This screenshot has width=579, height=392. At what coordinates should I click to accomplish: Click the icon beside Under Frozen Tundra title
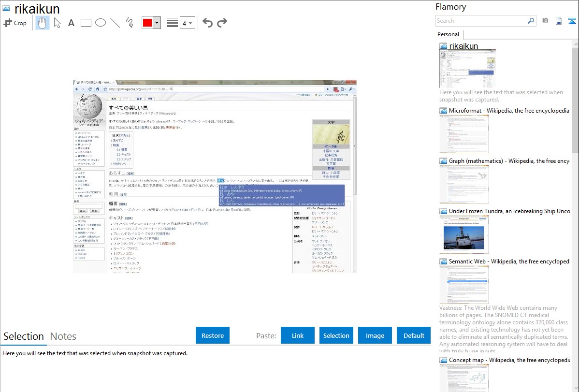(443, 211)
